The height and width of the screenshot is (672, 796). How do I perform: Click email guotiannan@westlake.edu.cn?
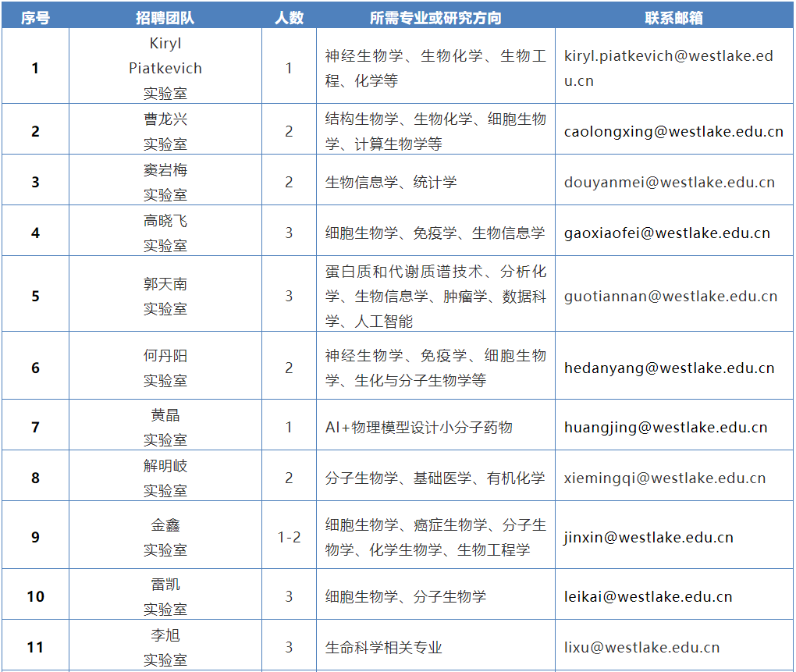point(670,296)
